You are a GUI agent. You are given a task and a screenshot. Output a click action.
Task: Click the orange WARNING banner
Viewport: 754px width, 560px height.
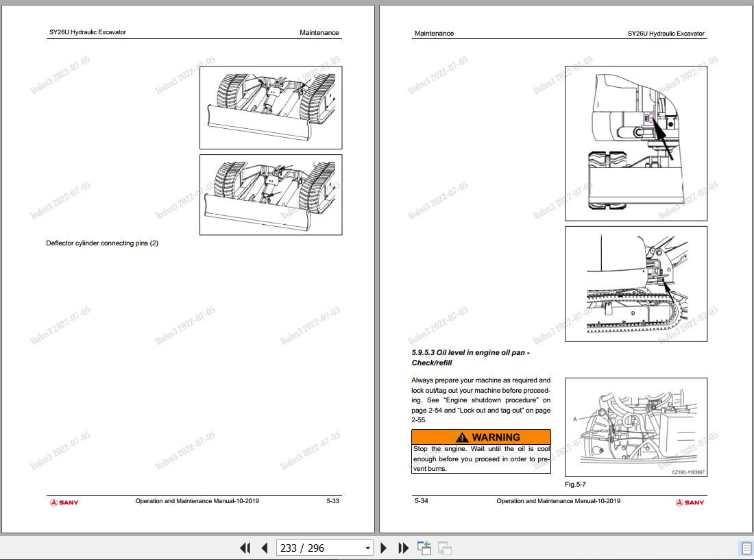click(x=481, y=437)
